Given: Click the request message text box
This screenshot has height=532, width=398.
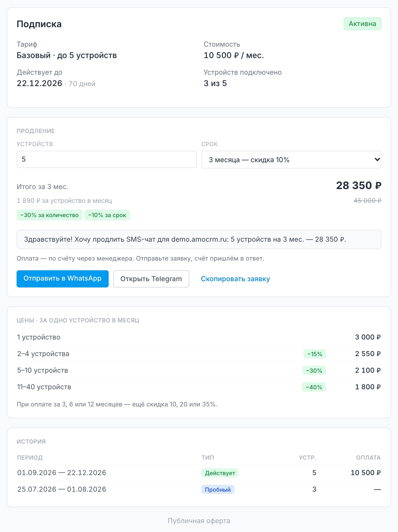Looking at the screenshot, I should [199, 239].
